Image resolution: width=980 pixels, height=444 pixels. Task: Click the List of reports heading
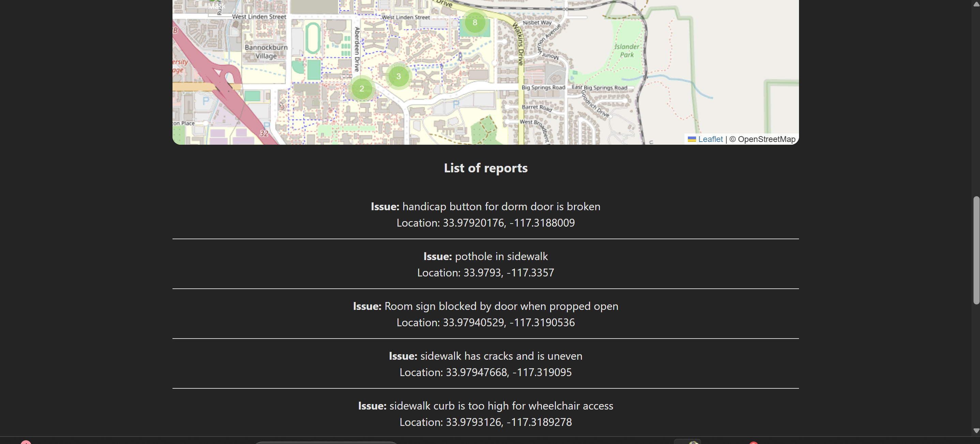pos(485,168)
